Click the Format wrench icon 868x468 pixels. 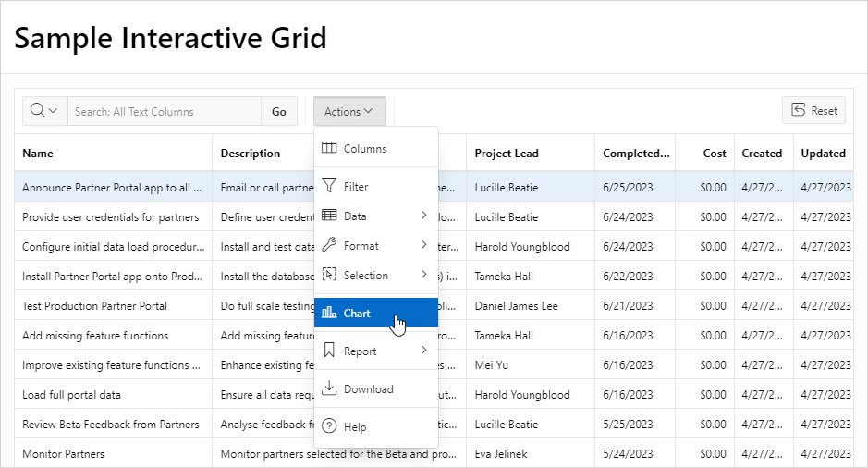coord(329,244)
